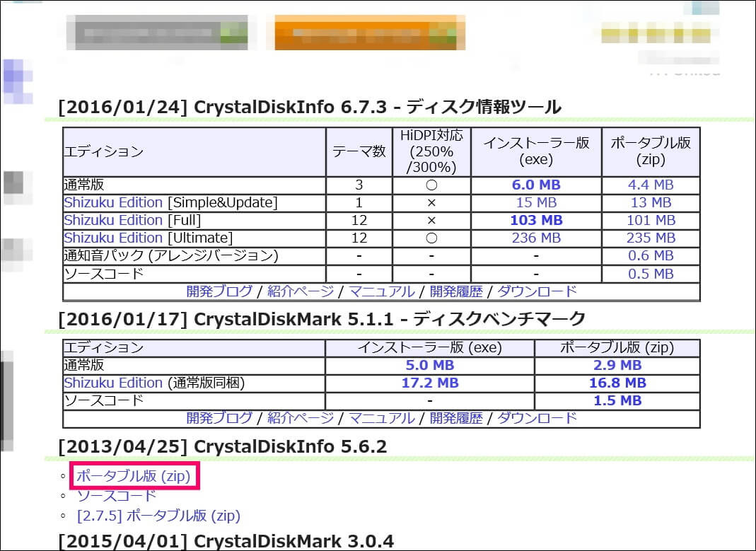The image size is (756, 551).
Task: Click the HiDPI対応 (250%/300%) column header
Action: (x=431, y=151)
